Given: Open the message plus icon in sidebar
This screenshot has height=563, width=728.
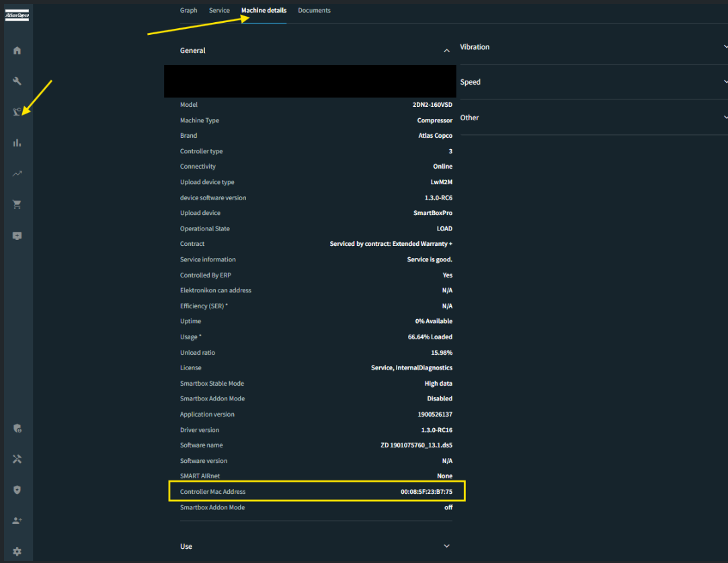Looking at the screenshot, I should point(17,236).
